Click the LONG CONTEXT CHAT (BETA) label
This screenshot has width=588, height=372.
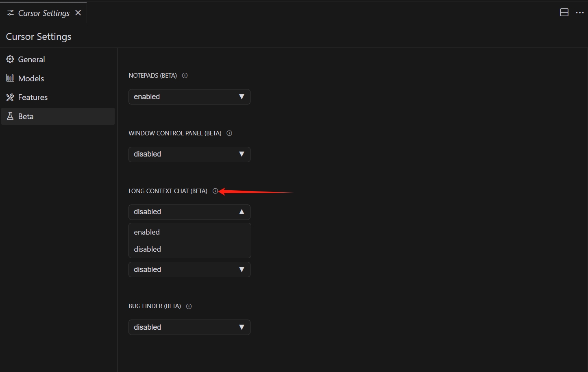pyautogui.click(x=168, y=191)
